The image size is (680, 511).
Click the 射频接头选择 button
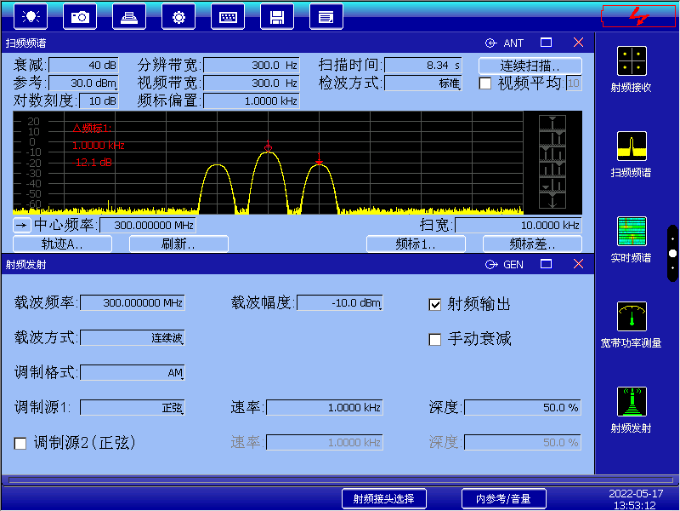click(x=384, y=499)
